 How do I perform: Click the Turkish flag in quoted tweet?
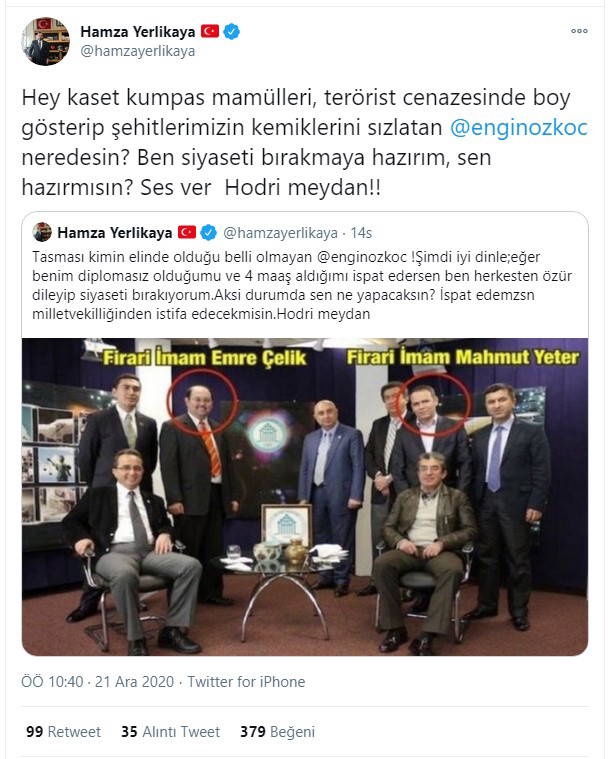pyautogui.click(x=186, y=232)
